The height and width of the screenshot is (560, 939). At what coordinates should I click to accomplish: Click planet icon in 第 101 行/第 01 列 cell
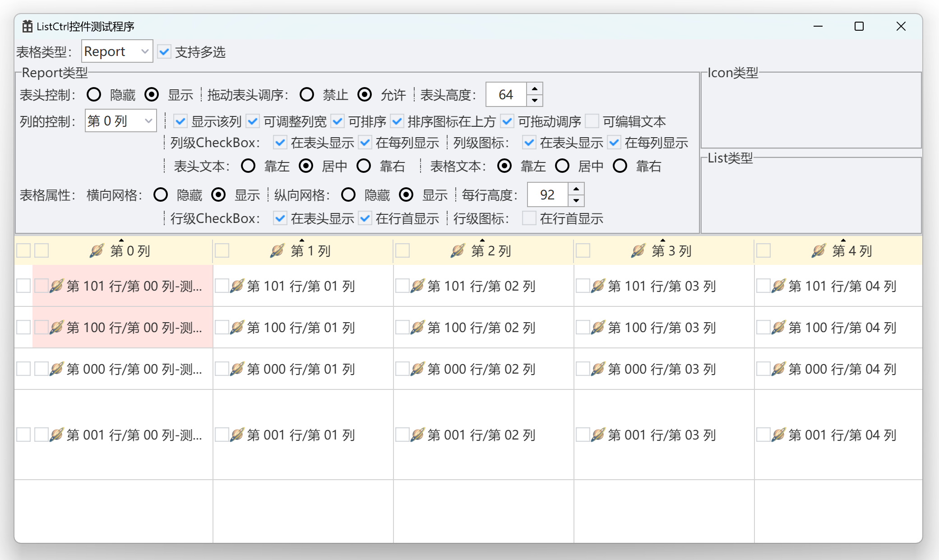pyautogui.click(x=237, y=286)
